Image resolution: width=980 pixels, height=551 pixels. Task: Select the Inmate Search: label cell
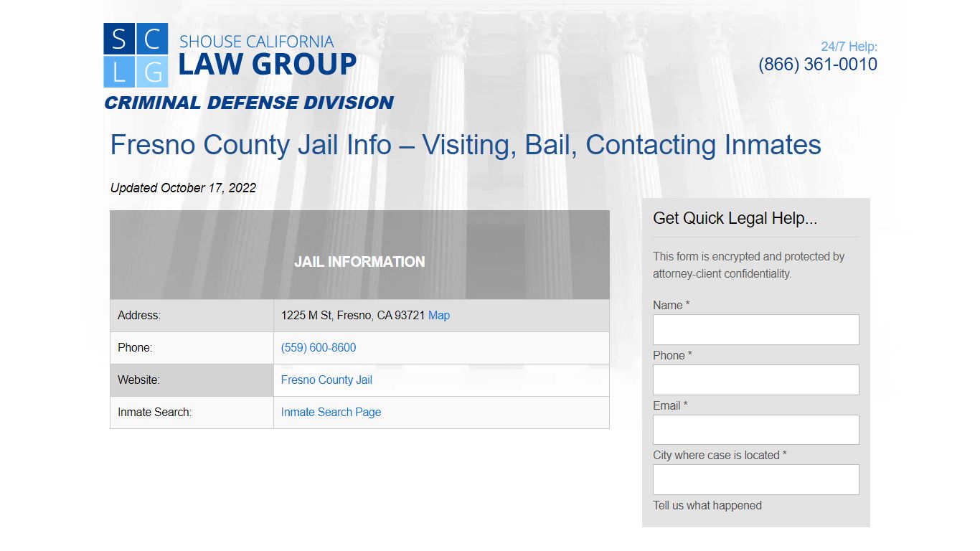click(192, 413)
